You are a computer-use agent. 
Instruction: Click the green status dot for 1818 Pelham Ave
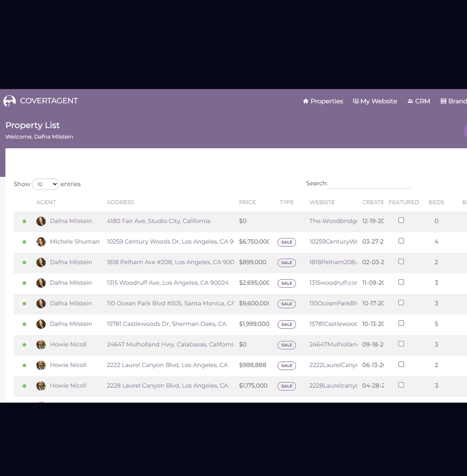coord(24,263)
